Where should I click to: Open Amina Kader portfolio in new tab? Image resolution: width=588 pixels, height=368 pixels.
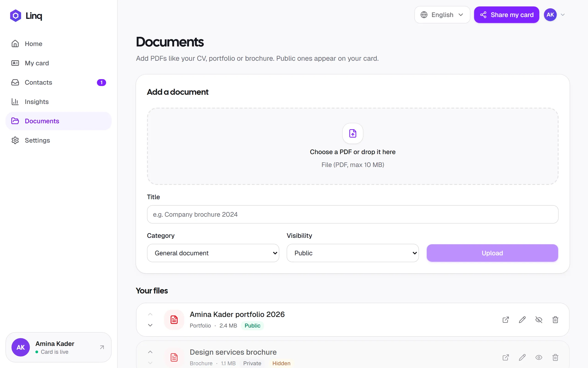[x=506, y=320]
